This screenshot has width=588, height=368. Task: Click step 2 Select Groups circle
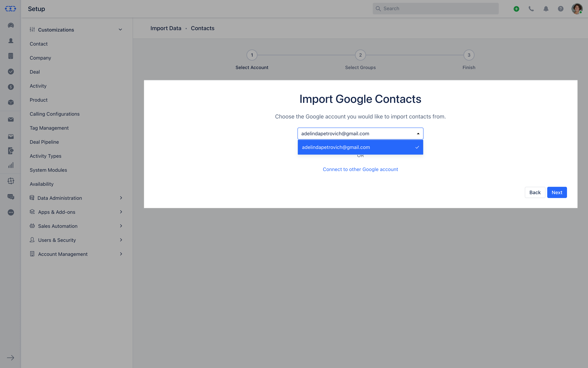coord(360,55)
